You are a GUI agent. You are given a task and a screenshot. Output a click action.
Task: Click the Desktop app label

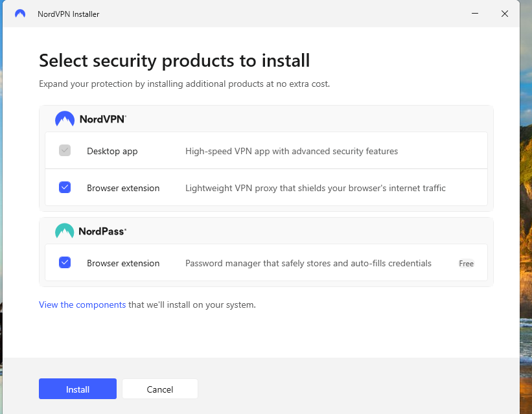112,152
